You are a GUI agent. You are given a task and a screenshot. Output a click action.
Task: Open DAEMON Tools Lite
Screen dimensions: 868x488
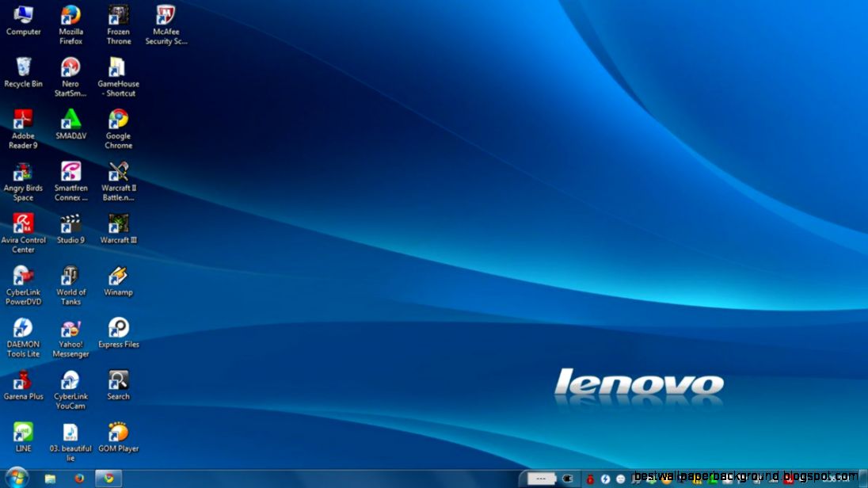[23, 338]
